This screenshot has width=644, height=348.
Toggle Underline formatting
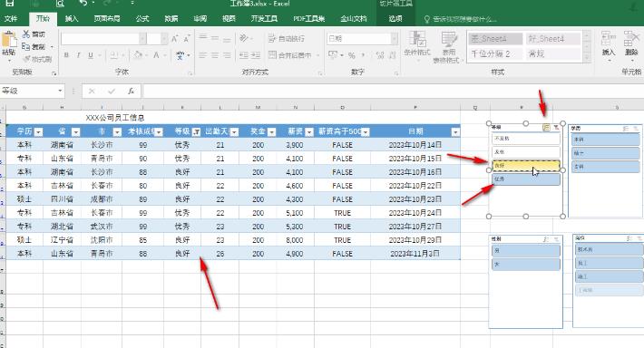pyautogui.click(x=91, y=55)
